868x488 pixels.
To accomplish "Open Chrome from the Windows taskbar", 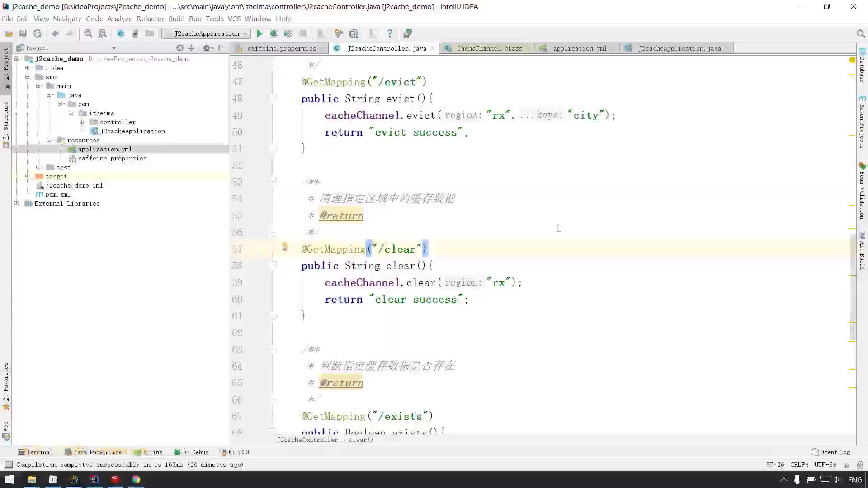I will click(136, 479).
